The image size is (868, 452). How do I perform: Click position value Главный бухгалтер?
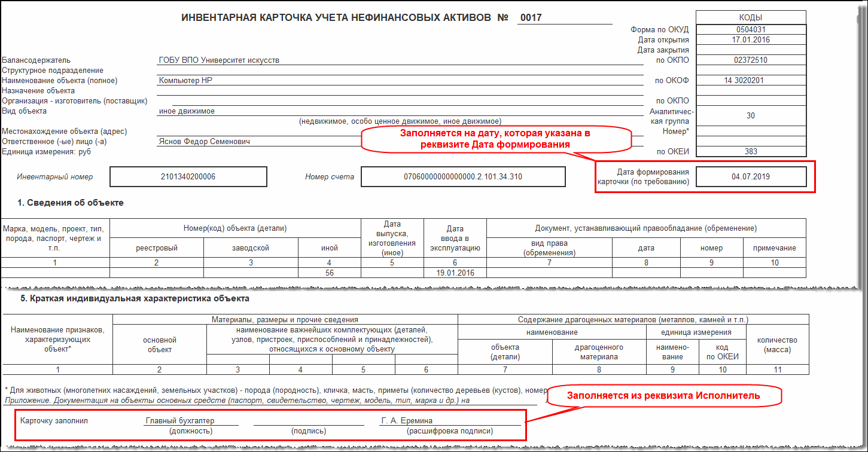[180, 420]
